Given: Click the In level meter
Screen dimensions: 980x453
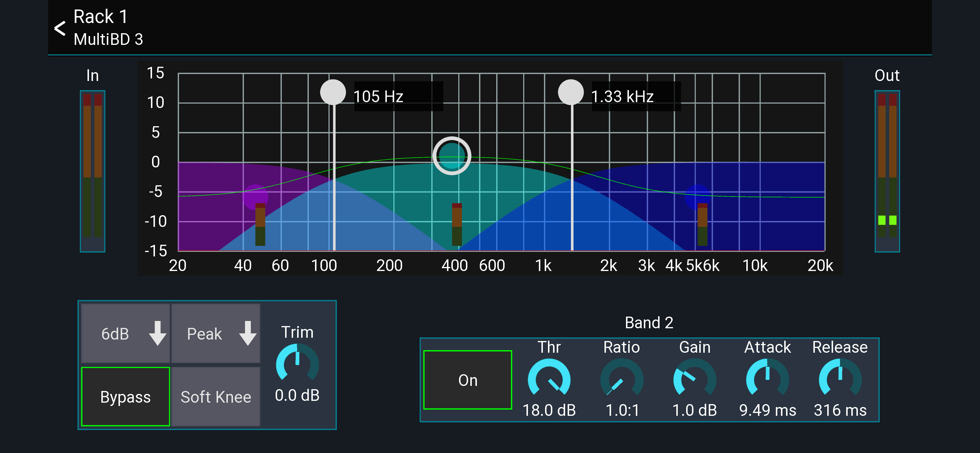Looking at the screenshot, I should pos(93,171).
